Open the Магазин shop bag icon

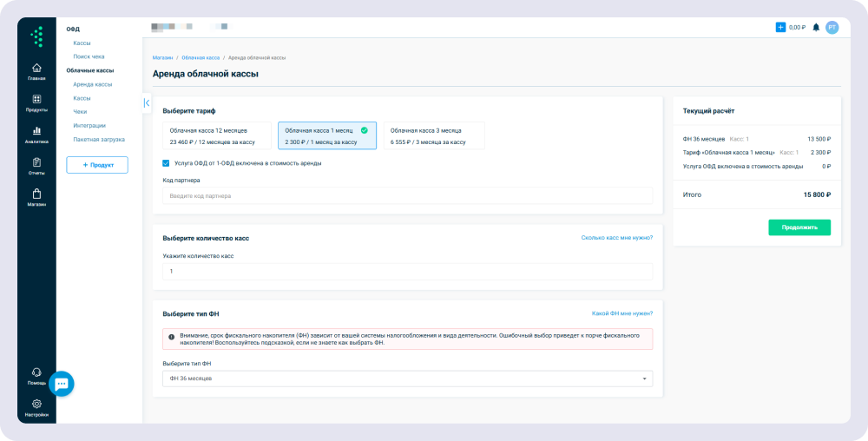[x=36, y=194]
